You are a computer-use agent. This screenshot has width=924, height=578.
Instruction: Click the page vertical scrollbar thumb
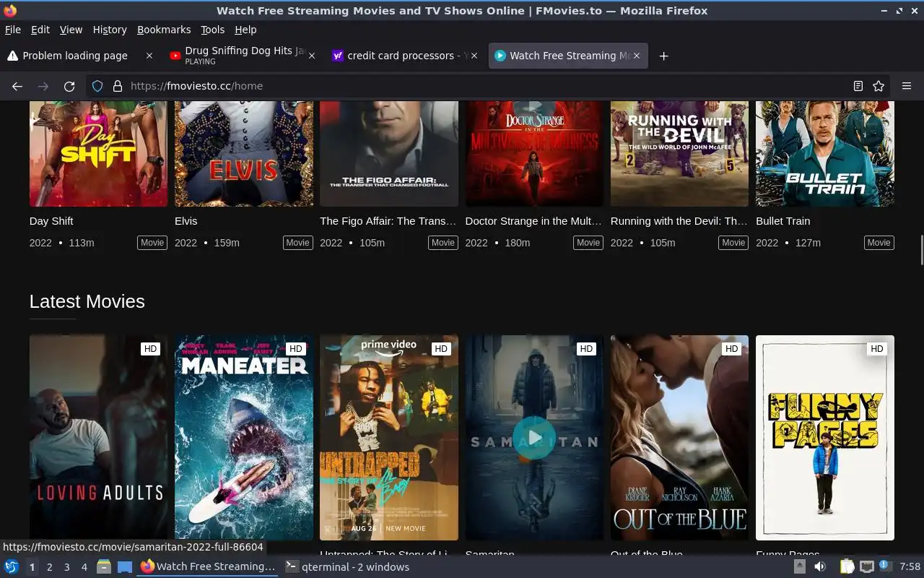pos(921,250)
